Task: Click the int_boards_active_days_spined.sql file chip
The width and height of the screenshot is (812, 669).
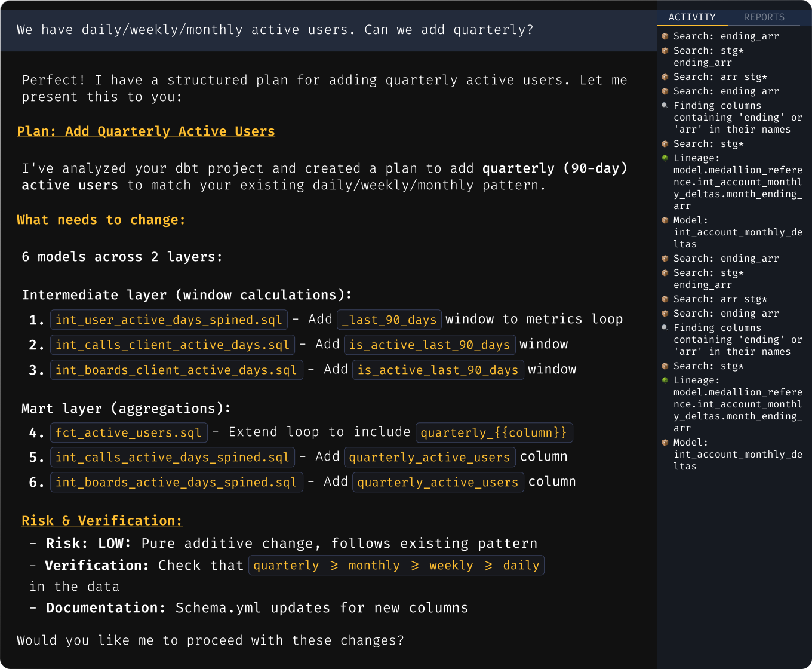Action: click(176, 483)
